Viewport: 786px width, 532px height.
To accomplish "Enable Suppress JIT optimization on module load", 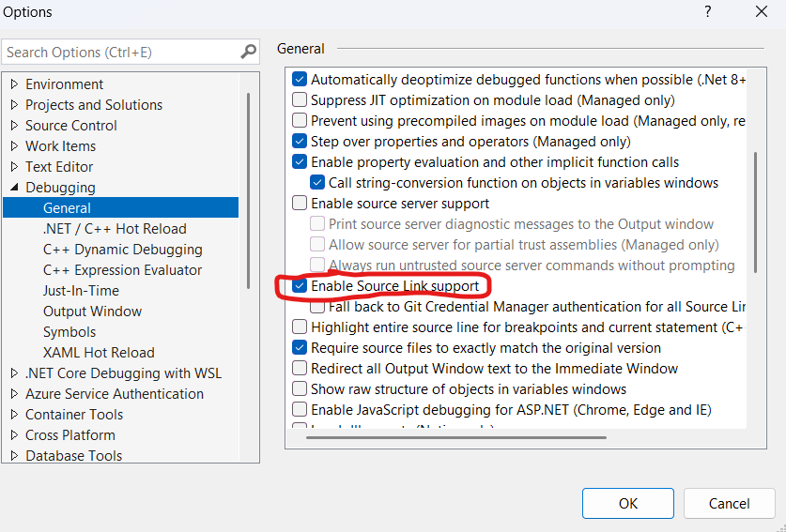I will point(300,99).
